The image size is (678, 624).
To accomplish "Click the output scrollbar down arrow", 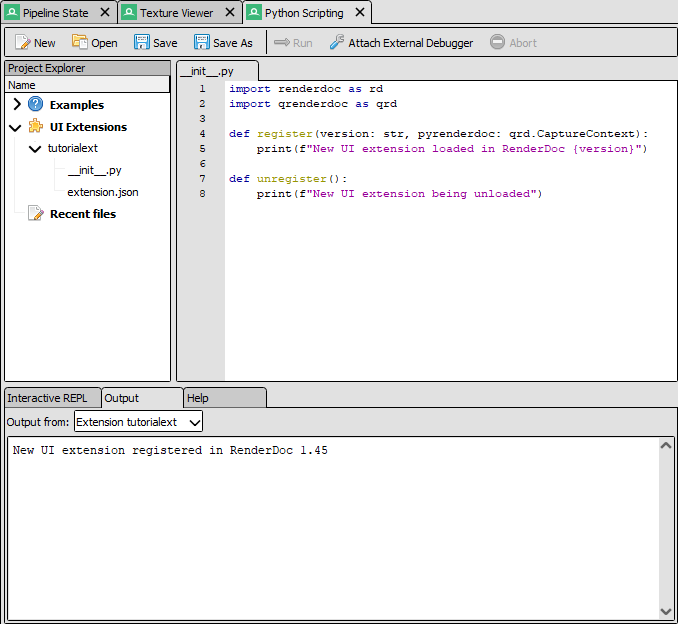I will [666, 611].
